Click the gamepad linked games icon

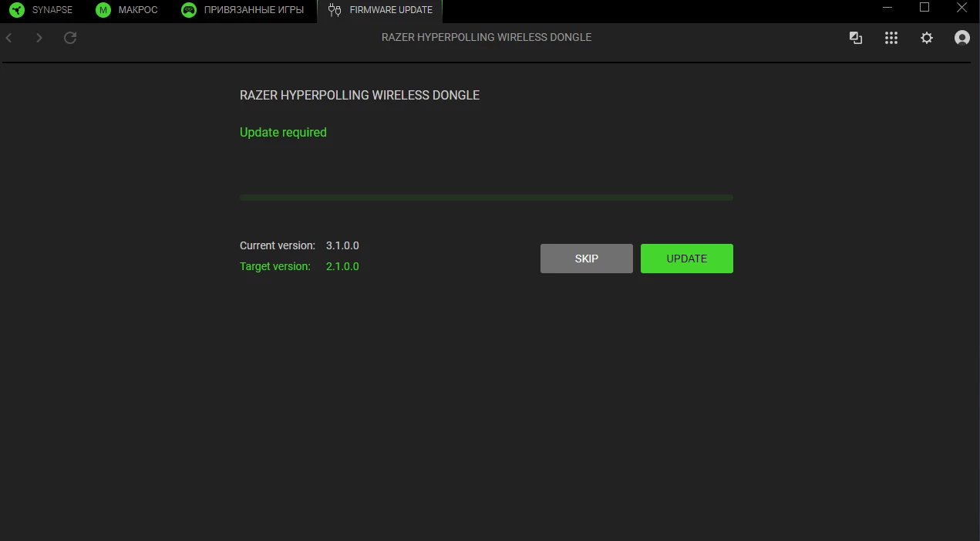coord(188,10)
